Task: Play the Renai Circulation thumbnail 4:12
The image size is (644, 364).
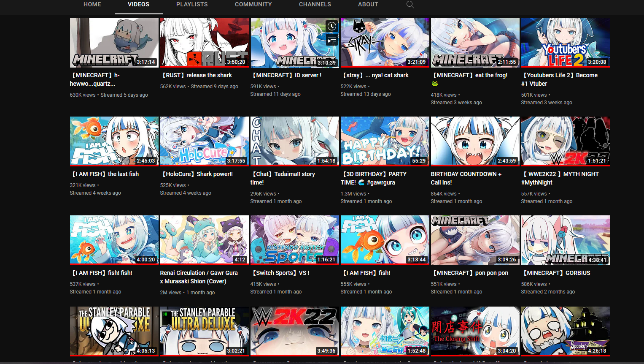Action: [205, 240]
